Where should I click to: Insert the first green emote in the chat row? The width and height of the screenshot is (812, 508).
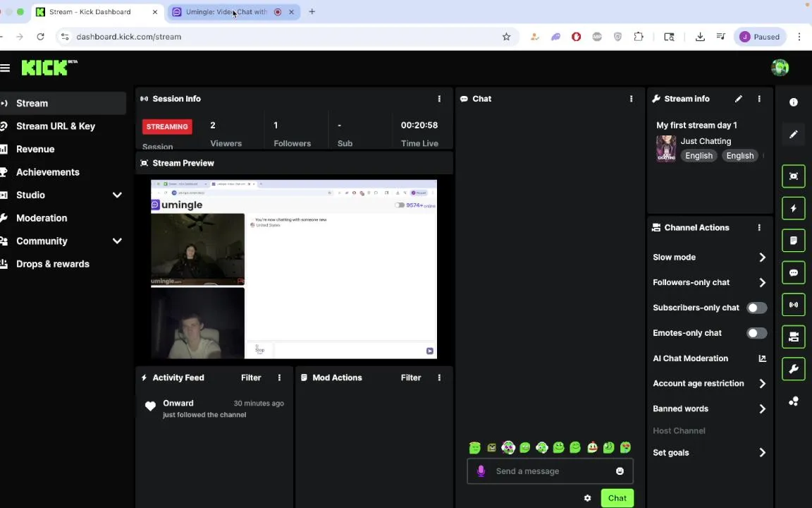click(474, 447)
